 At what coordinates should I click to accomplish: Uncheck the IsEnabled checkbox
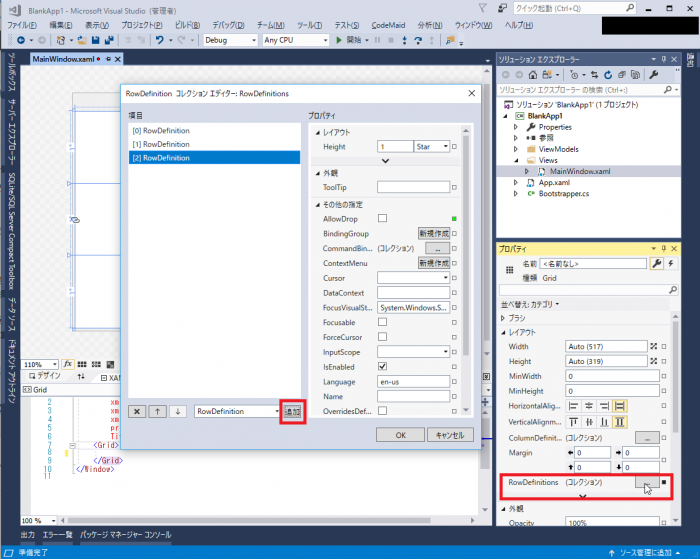point(382,367)
